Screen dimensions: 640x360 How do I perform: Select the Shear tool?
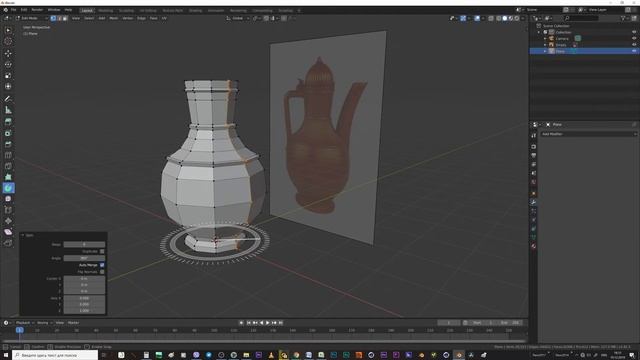coord(8,232)
